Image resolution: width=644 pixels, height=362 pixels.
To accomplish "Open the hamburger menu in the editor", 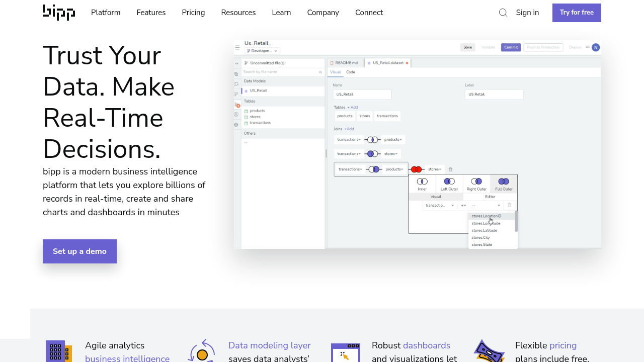I will coord(237,47).
